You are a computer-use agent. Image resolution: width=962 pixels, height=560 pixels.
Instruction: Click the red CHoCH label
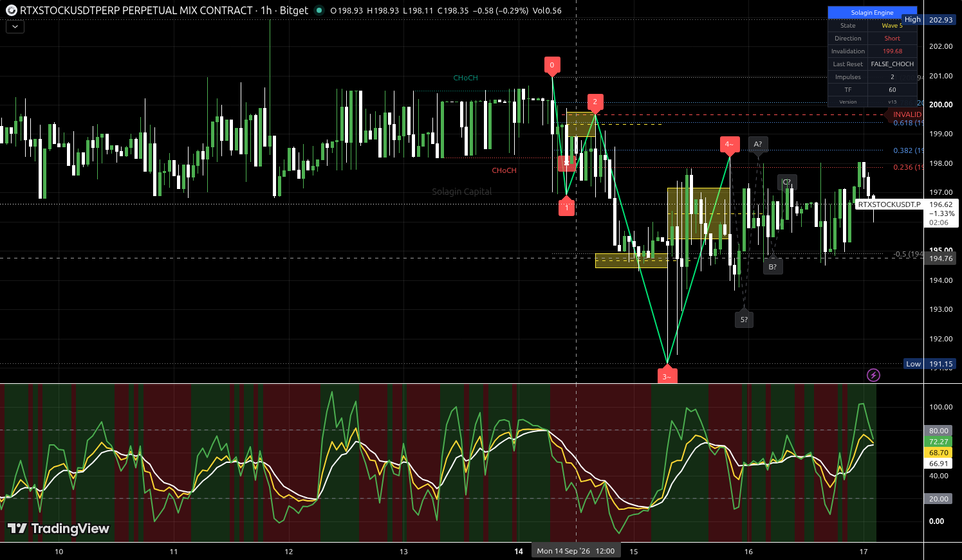coord(504,170)
